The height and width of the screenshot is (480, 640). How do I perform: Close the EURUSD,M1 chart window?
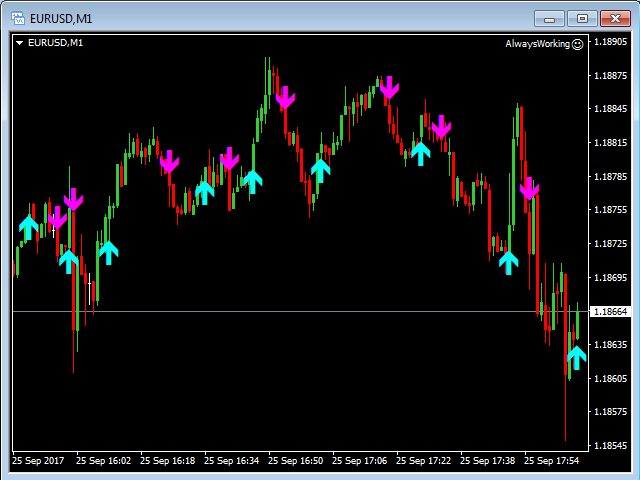pyautogui.click(x=616, y=18)
